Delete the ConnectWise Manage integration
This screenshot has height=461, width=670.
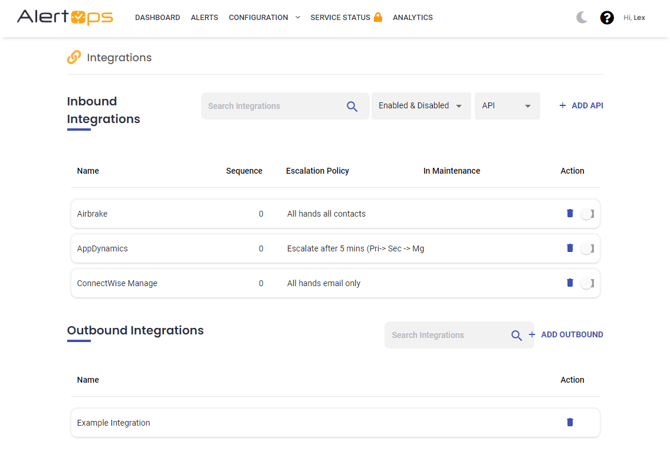pyautogui.click(x=570, y=283)
